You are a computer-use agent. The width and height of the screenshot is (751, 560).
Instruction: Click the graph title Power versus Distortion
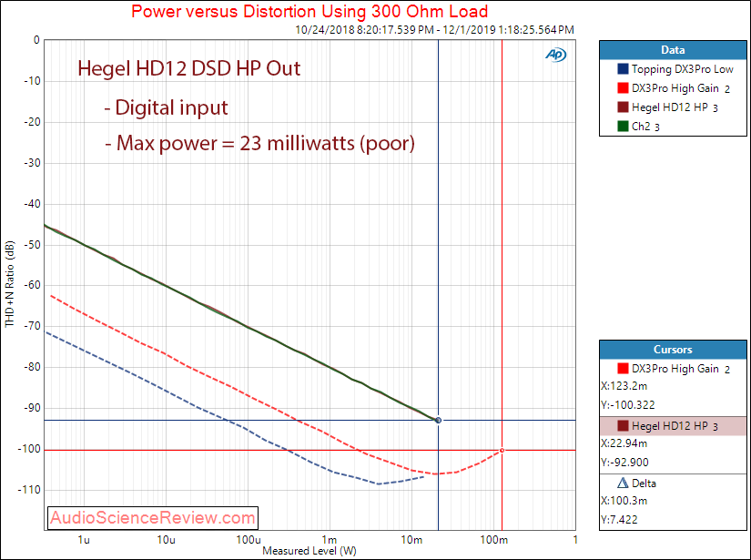point(310,11)
